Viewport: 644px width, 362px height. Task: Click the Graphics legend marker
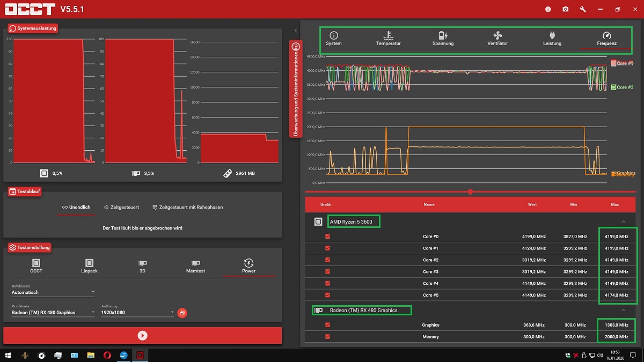click(x=613, y=173)
